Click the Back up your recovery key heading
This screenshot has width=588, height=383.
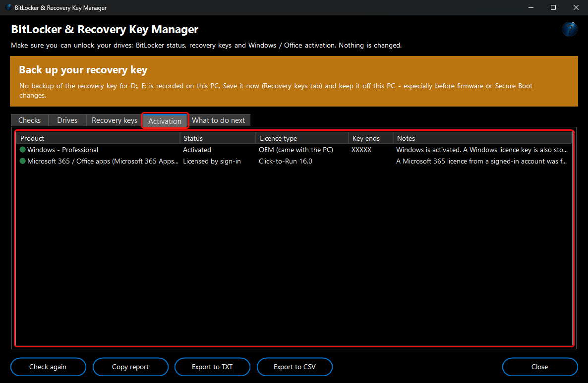point(83,70)
